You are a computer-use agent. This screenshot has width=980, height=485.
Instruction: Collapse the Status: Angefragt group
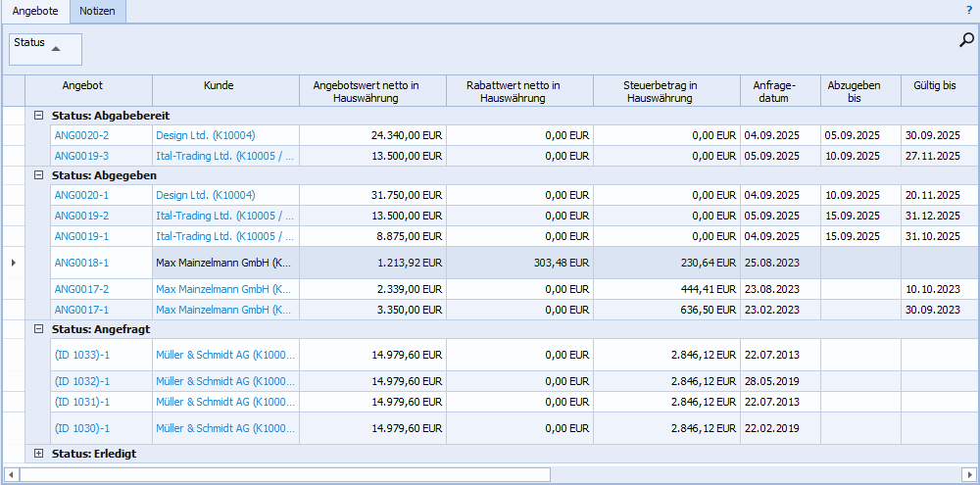coord(39,330)
